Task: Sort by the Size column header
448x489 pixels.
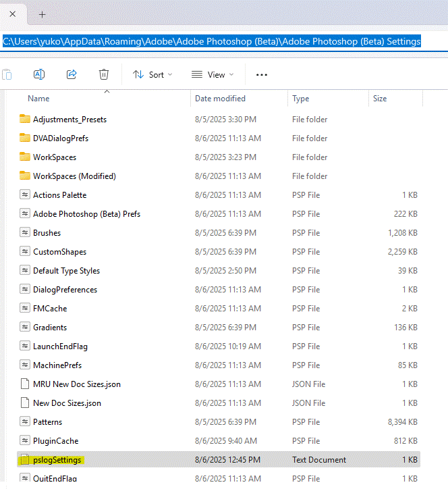Action: pyautogui.click(x=380, y=99)
